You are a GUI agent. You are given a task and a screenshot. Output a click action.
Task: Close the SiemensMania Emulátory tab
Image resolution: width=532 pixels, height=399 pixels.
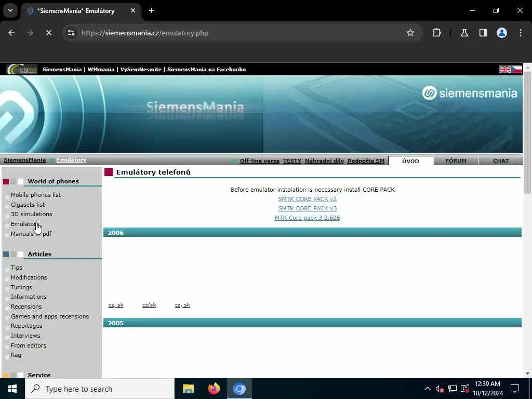point(133,10)
